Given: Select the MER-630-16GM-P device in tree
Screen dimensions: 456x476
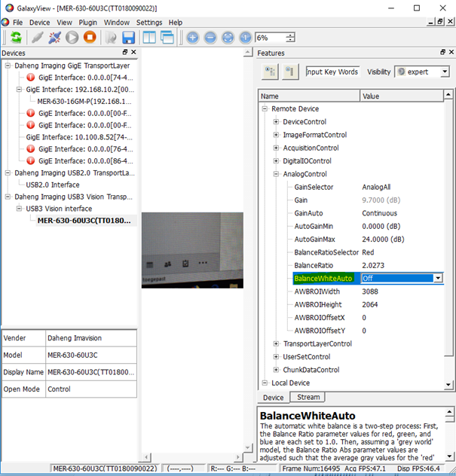Looking at the screenshot, I should click(84, 101).
